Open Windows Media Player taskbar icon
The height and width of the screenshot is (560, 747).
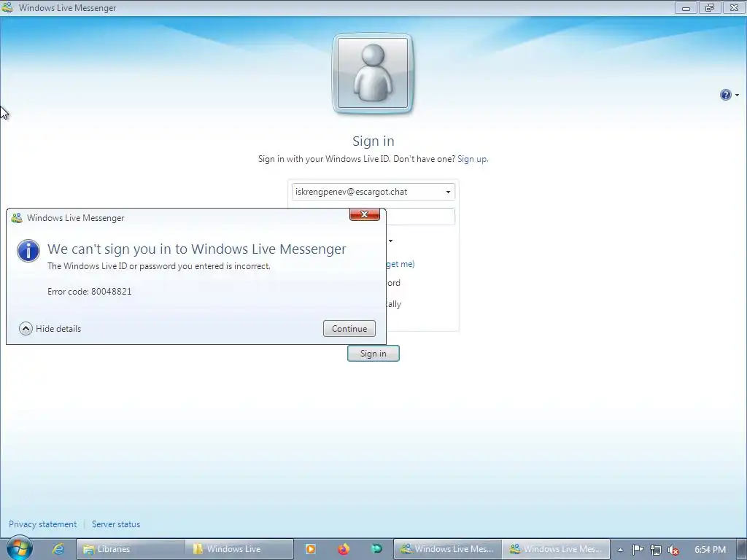310,549
